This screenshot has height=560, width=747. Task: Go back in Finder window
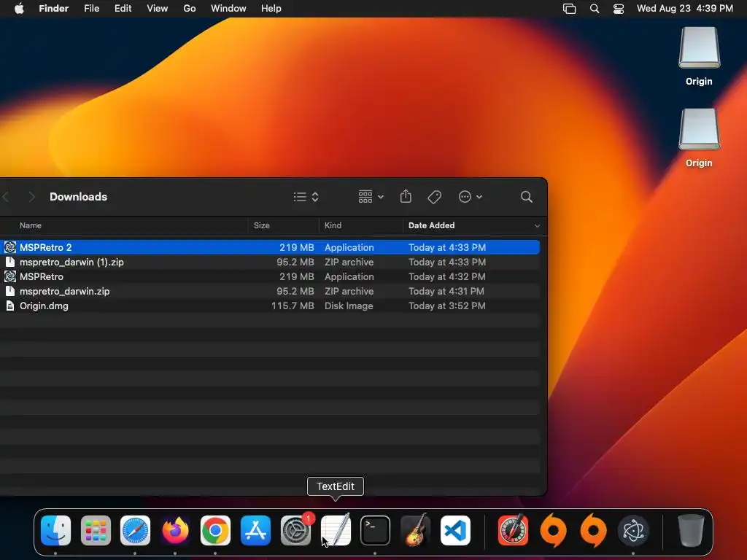(x=6, y=197)
